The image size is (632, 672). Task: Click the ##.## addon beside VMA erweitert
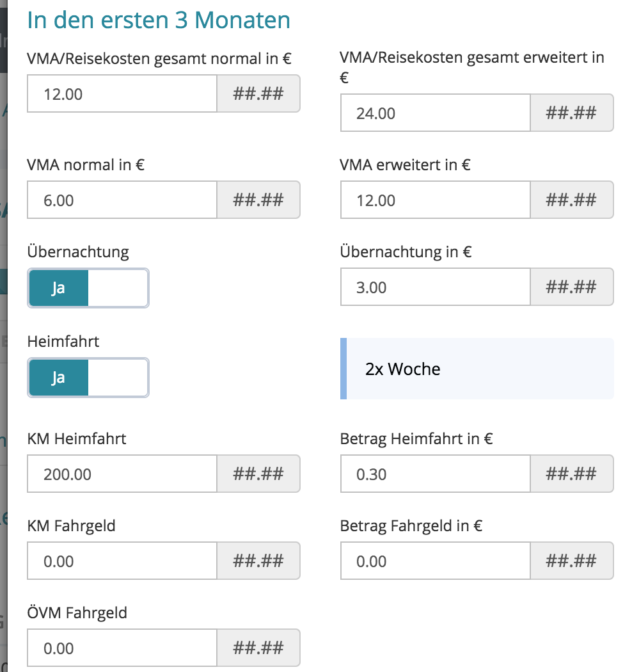pyautogui.click(x=571, y=200)
